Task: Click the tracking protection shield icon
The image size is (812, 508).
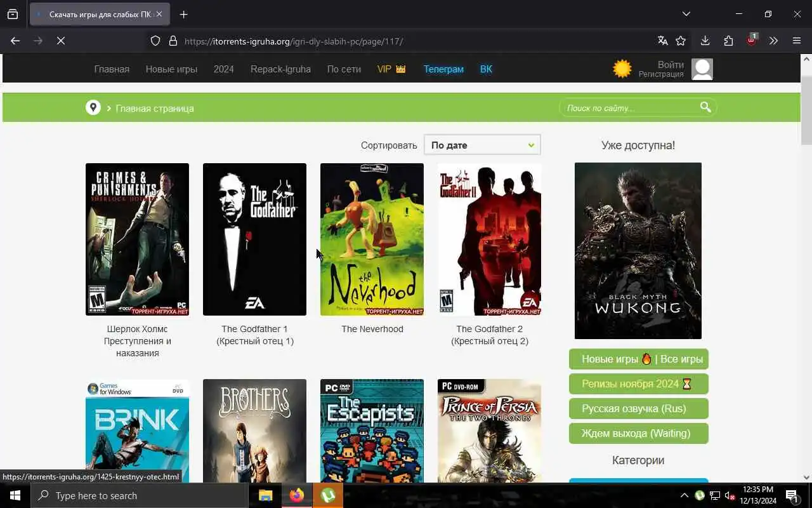Action: 155,41
